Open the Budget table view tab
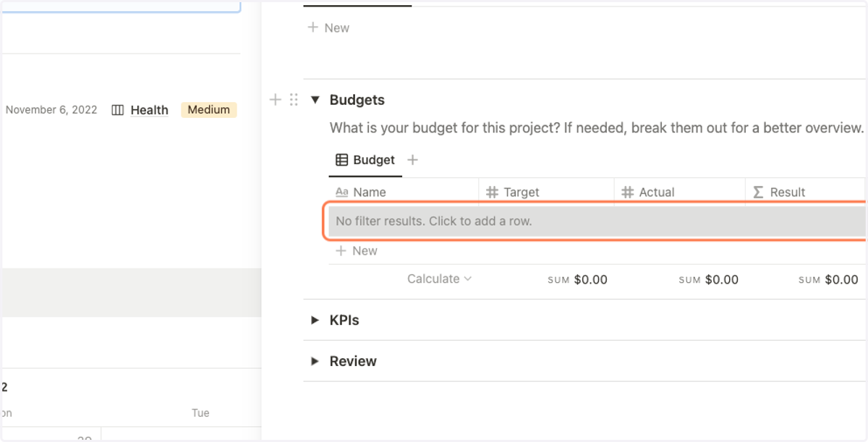This screenshot has height=442, width=868. click(x=365, y=160)
